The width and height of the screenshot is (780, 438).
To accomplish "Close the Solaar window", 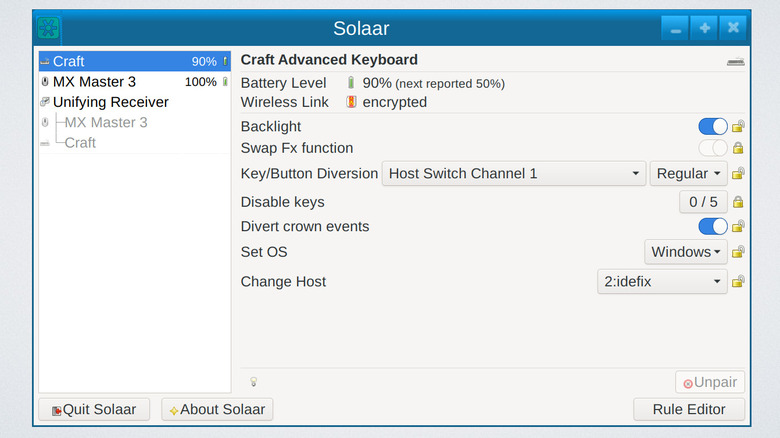I will 733,28.
